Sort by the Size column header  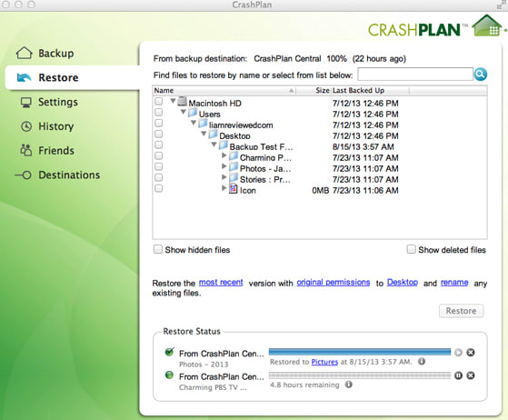(314, 90)
